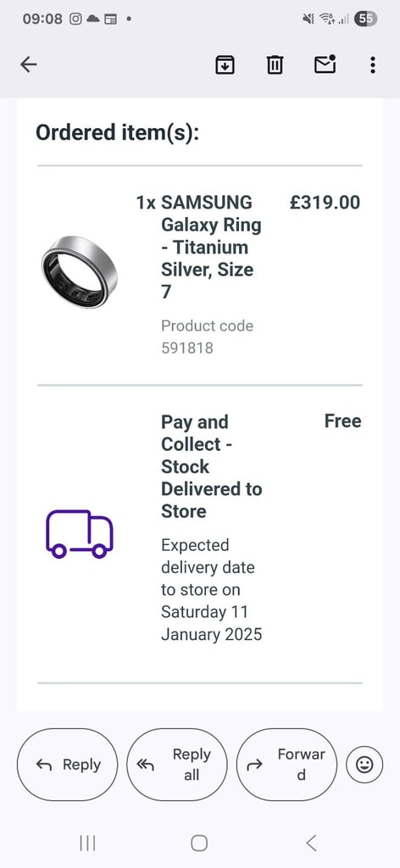
Task: Archive this email with the archive icon
Action: [x=224, y=64]
